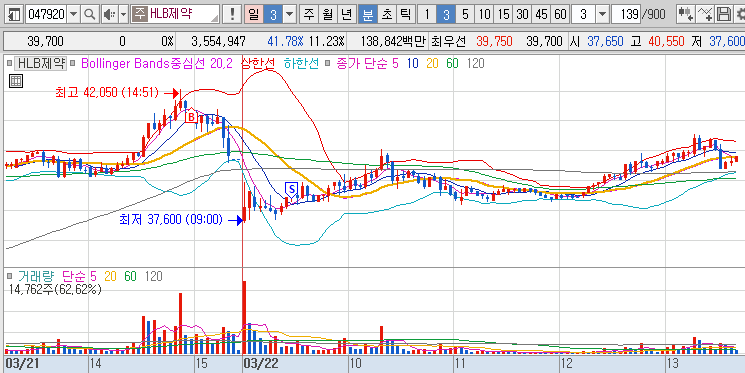Screen dimensions: 745x373
Task: Click the price legend's 120 moving average
Action: (476, 63)
